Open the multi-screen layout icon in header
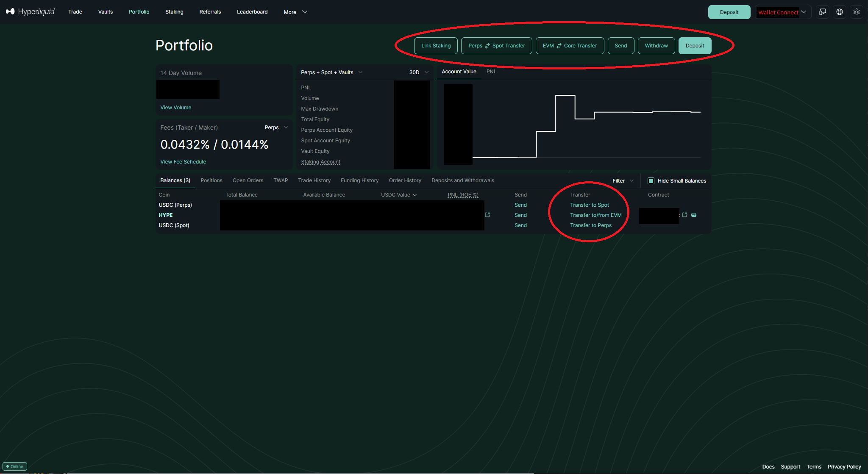The image size is (868, 474). point(823,12)
